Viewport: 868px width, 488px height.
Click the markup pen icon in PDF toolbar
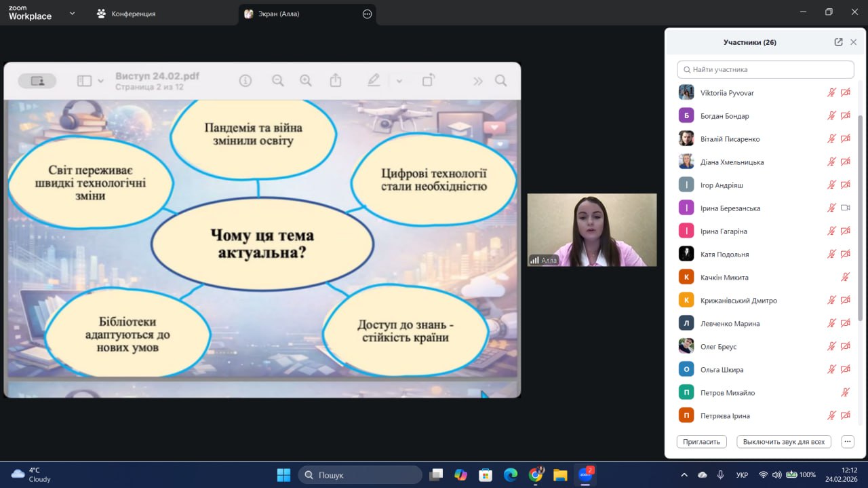(374, 81)
